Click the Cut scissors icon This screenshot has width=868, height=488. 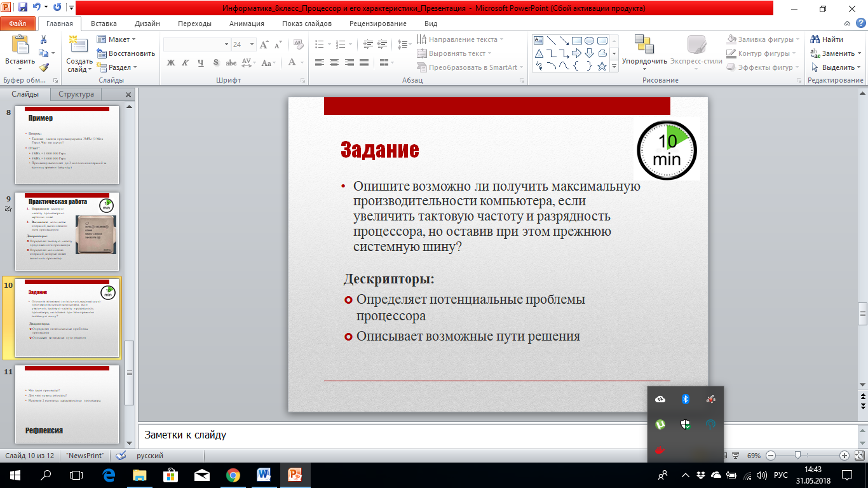point(43,39)
